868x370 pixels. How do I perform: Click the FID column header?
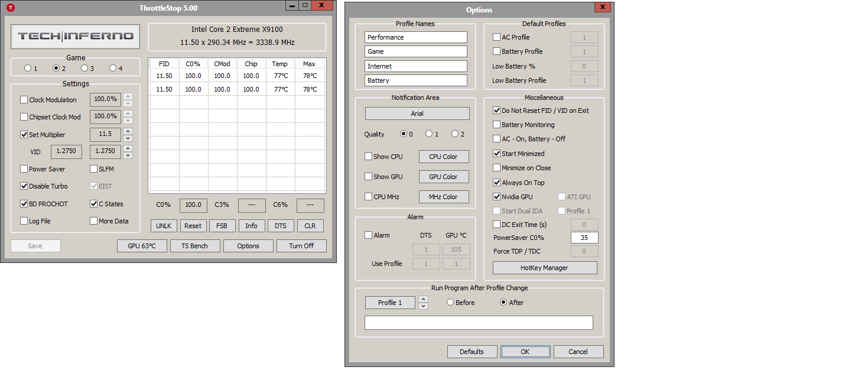point(164,64)
